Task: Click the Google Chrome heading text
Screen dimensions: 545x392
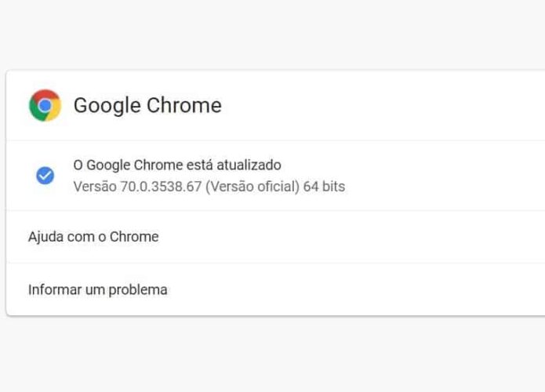Action: 147,105
